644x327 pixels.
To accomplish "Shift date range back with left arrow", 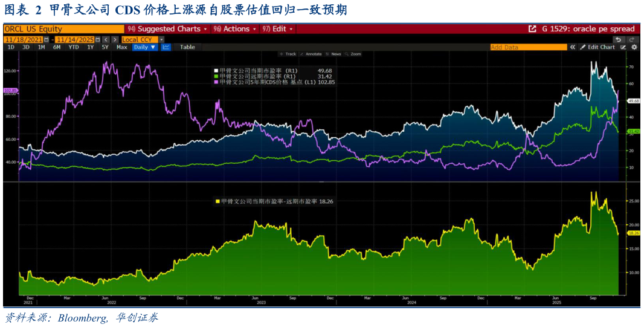I will tap(106, 40).
